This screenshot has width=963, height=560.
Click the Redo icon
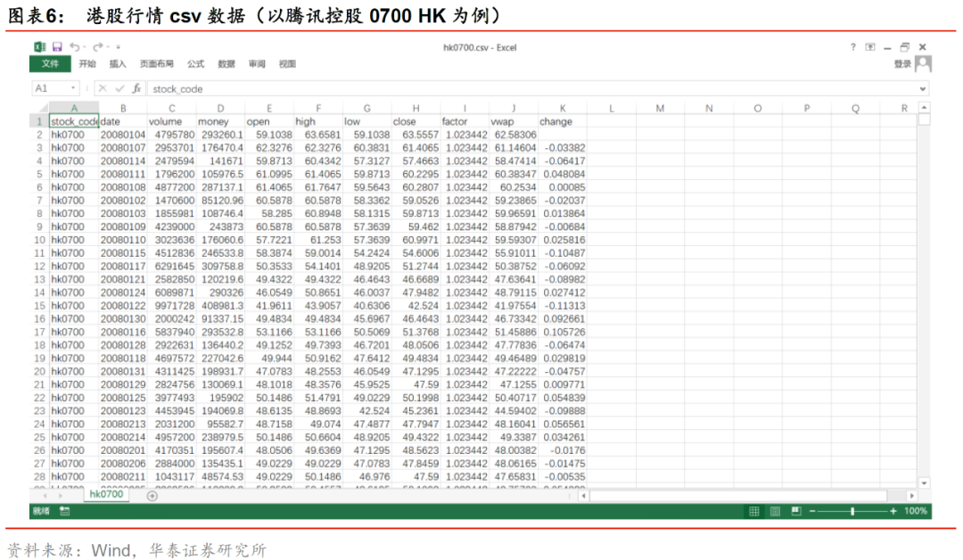(x=98, y=46)
